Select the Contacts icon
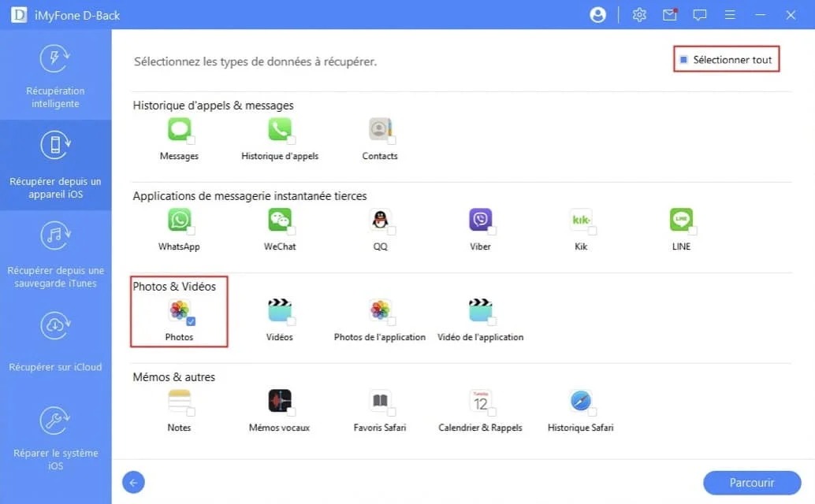815x504 pixels. pyautogui.click(x=380, y=128)
